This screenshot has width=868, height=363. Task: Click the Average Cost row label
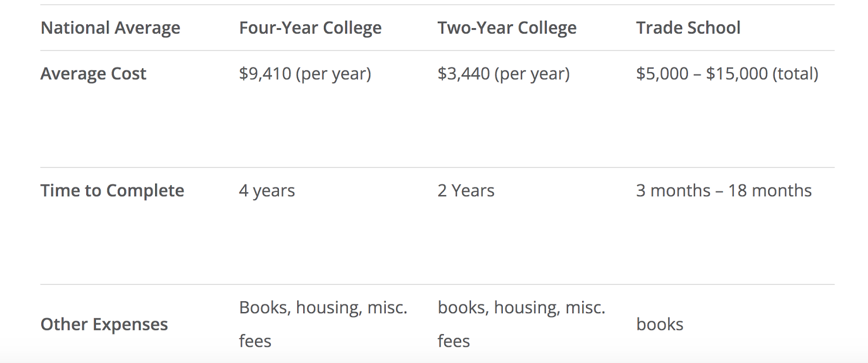pyautogui.click(x=93, y=73)
